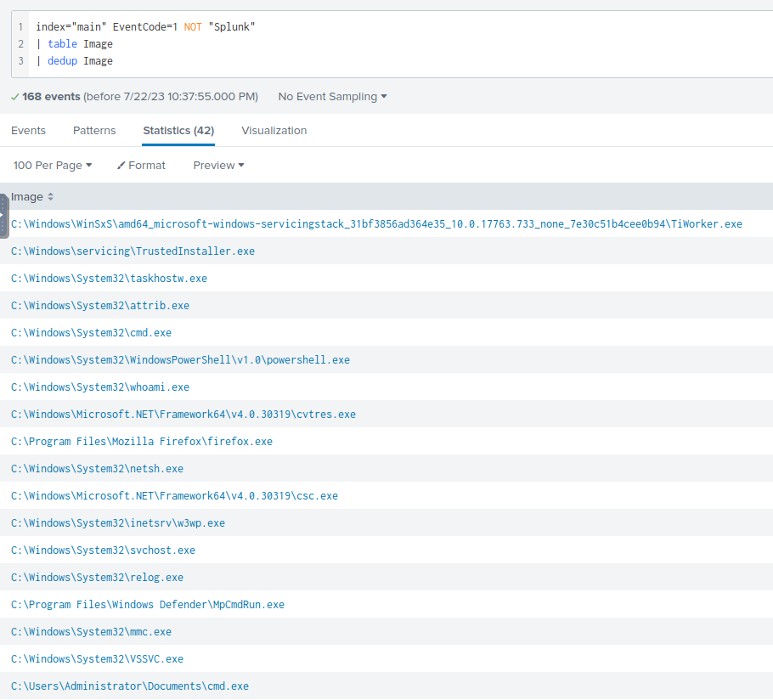This screenshot has height=700, width=773.
Task: Select the powershell.exe image path
Action: (180, 360)
